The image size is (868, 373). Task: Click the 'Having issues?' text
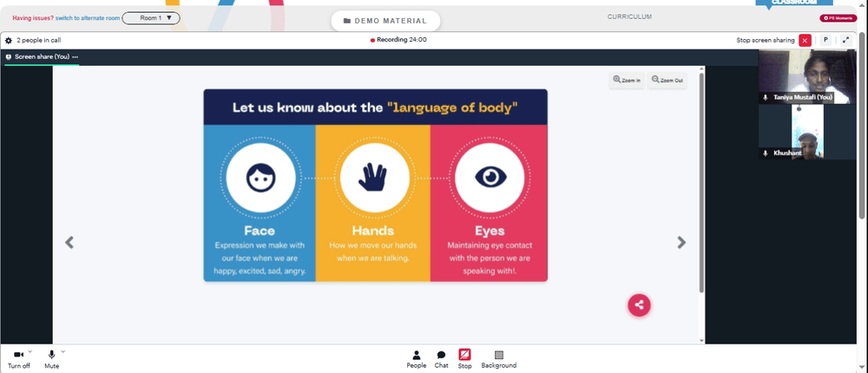[x=33, y=18]
